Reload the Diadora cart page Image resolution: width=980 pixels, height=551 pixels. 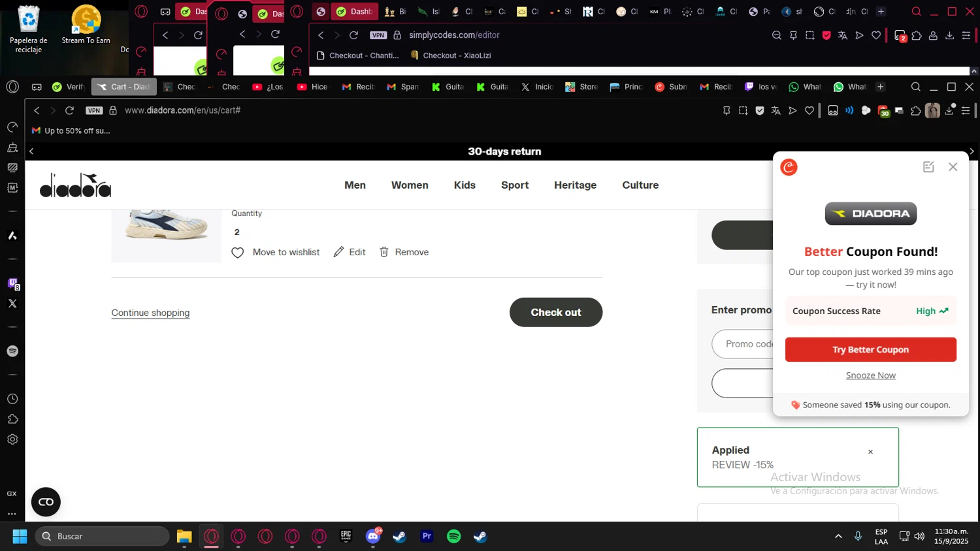pos(69,110)
